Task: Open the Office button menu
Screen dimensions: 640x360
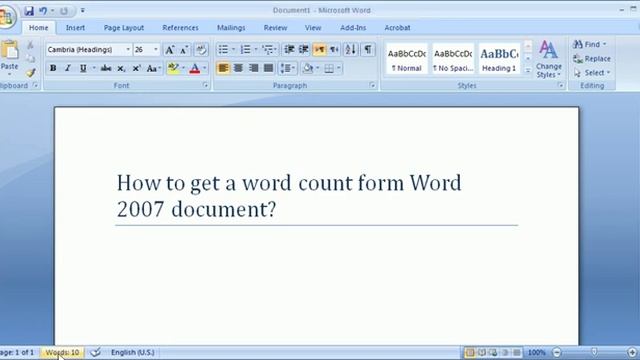Action: [x=6, y=17]
